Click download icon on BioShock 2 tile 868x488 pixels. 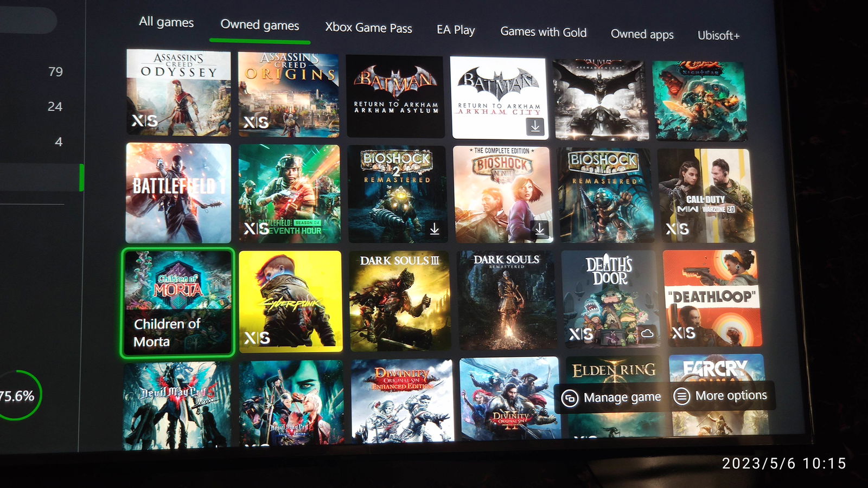coord(435,229)
